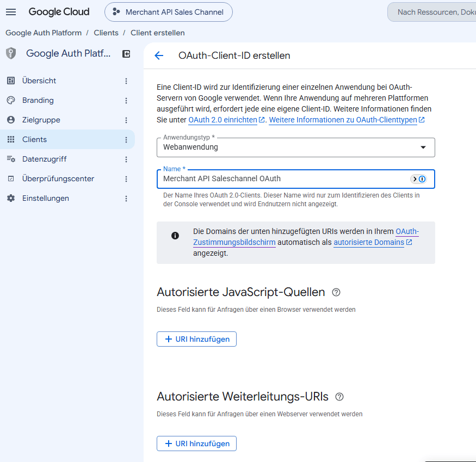Open Datenzugriff in sidebar
The height and width of the screenshot is (462, 476).
click(x=67, y=159)
